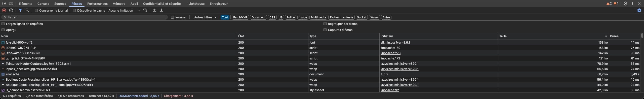Export HAR file download icon
Viewport: 644px width, 99px height.
click(162, 10)
